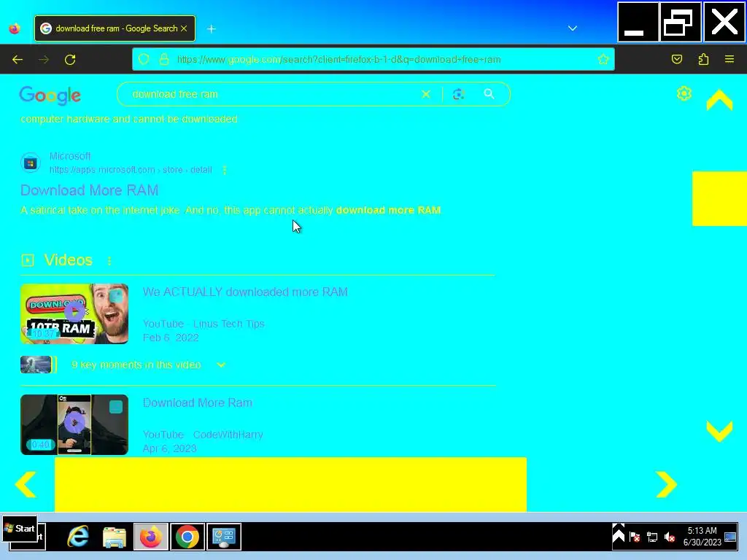The height and width of the screenshot is (560, 747).
Task: Click scroll right yellow chevron
Action: click(x=666, y=484)
